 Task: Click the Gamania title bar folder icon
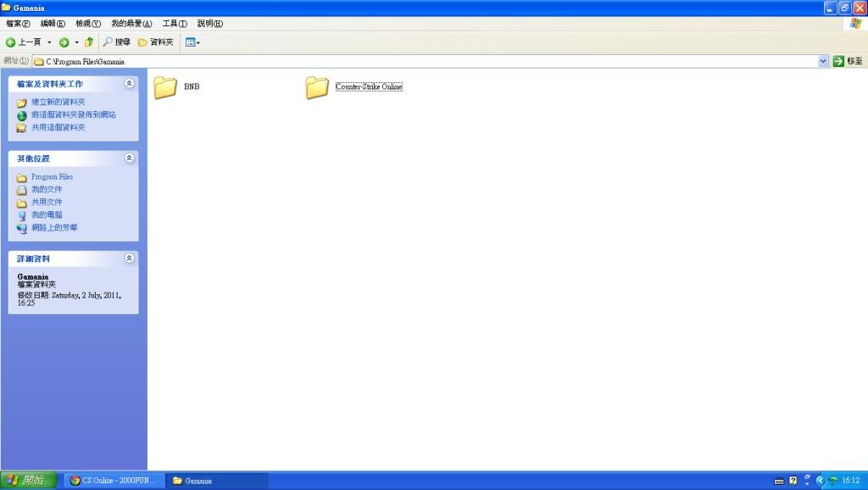point(6,7)
